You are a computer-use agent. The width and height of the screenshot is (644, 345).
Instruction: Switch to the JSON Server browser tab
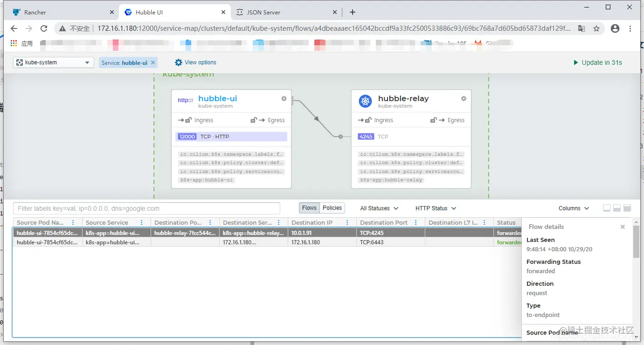tap(286, 13)
